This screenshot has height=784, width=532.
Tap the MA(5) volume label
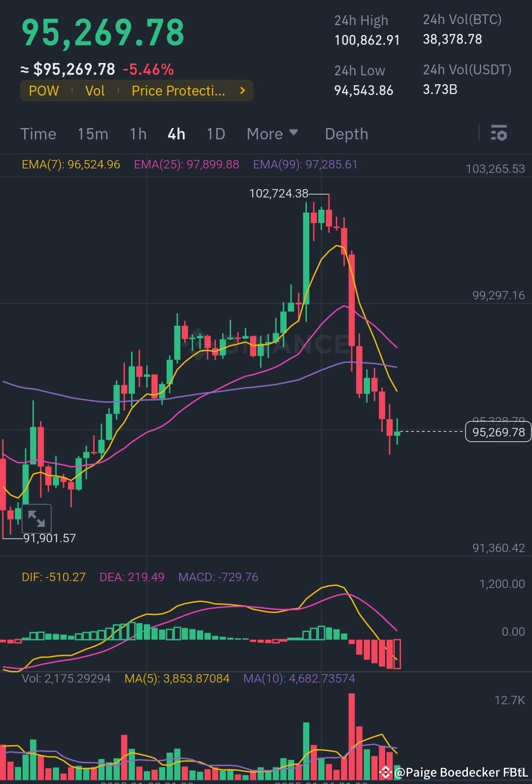[x=177, y=679]
